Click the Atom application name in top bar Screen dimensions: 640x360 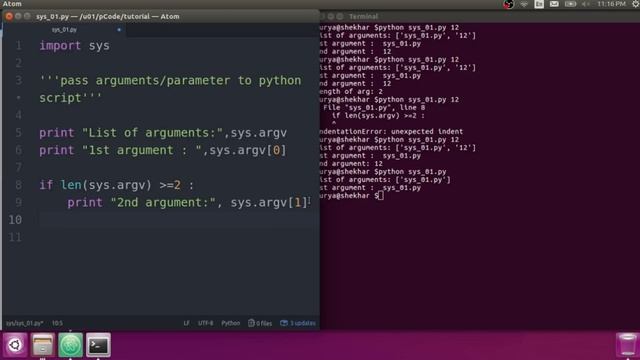12,4
